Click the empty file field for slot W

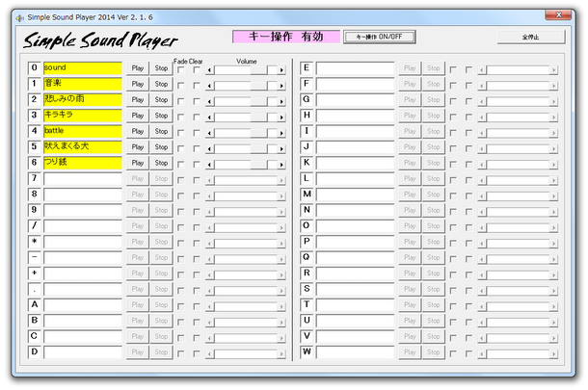pos(355,352)
